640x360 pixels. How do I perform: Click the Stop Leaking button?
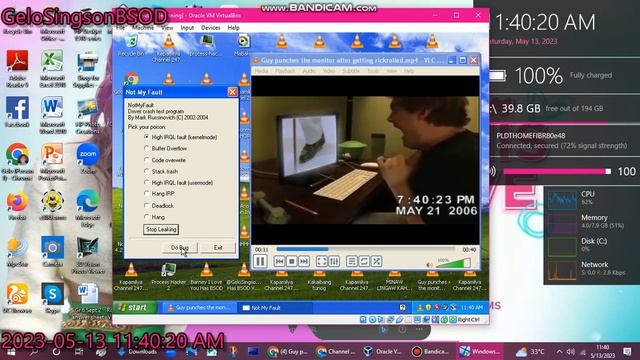click(161, 229)
